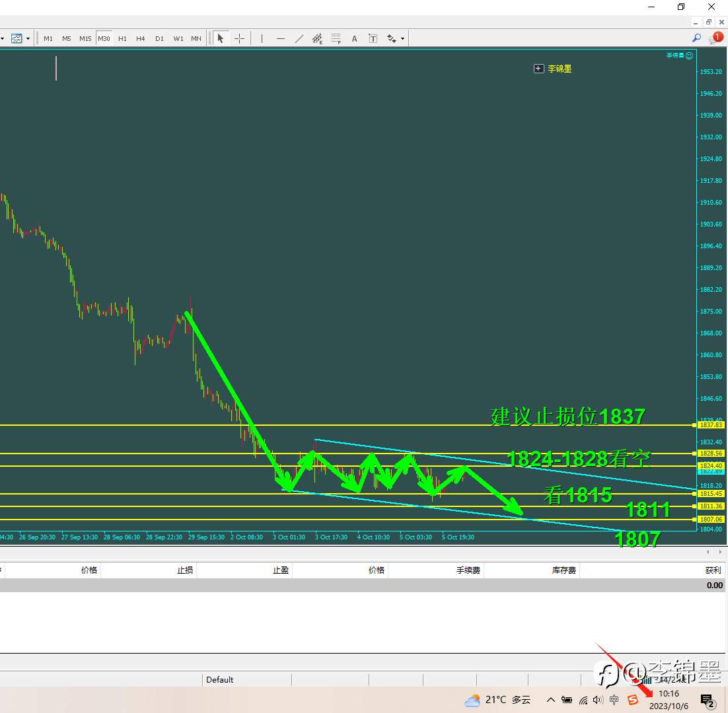Toggle the 中 input language indicator
Viewport: 728px width, 713px height.
point(614,700)
